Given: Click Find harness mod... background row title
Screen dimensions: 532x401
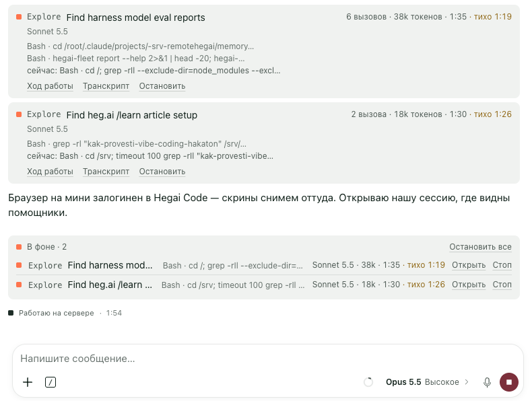Looking at the screenshot, I should coord(110,265).
